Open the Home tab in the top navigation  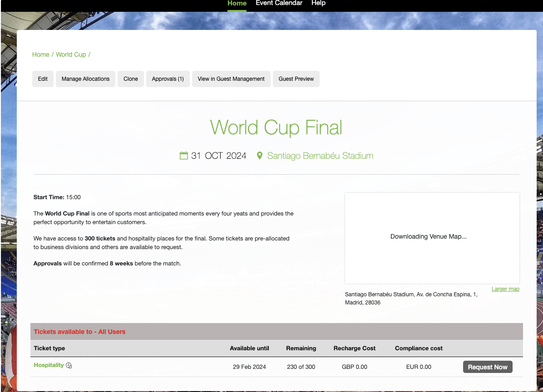point(237,3)
